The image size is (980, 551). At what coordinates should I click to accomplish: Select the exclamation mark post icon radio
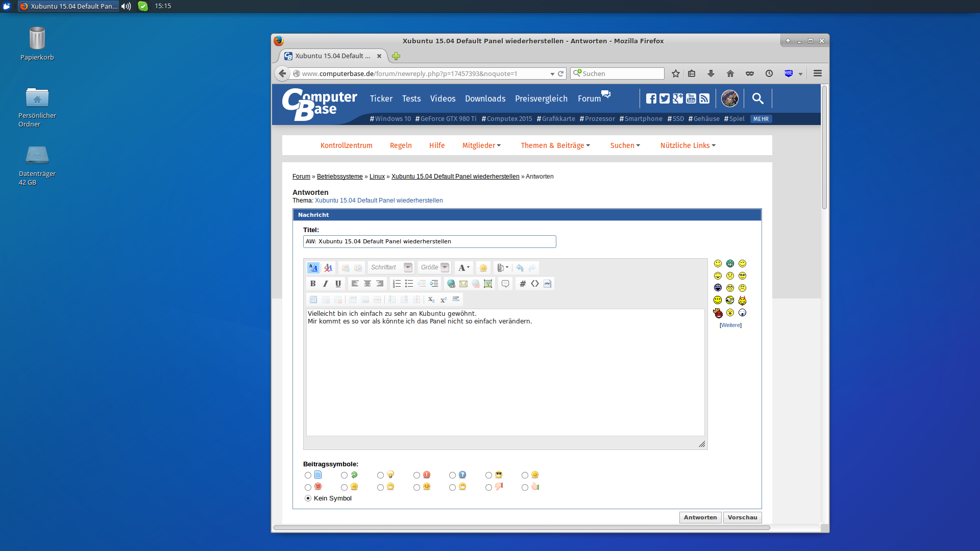(x=416, y=475)
